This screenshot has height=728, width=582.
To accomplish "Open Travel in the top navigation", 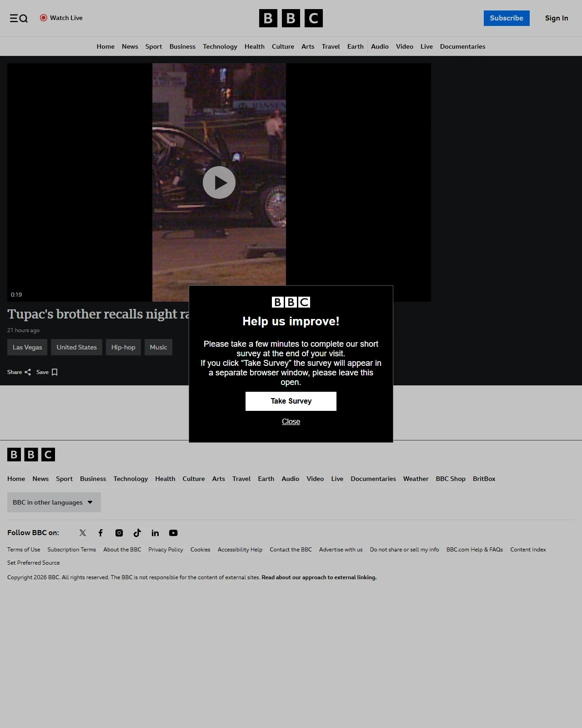I will [331, 46].
